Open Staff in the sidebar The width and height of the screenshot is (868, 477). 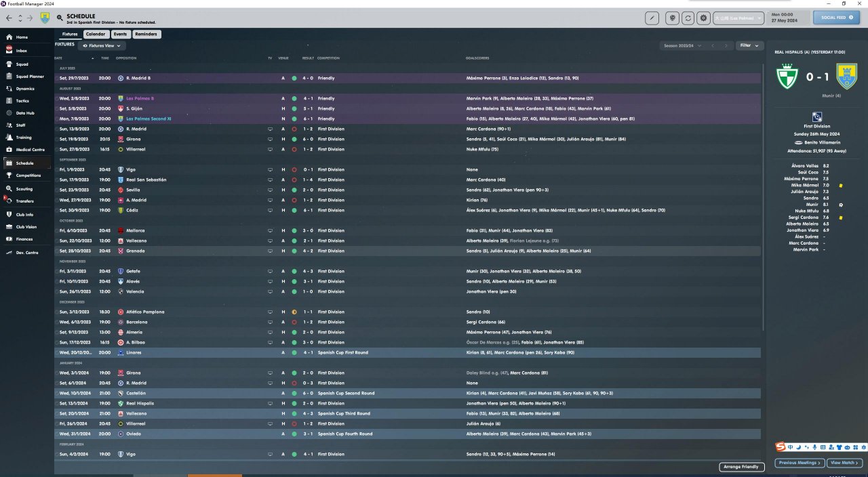coord(26,125)
